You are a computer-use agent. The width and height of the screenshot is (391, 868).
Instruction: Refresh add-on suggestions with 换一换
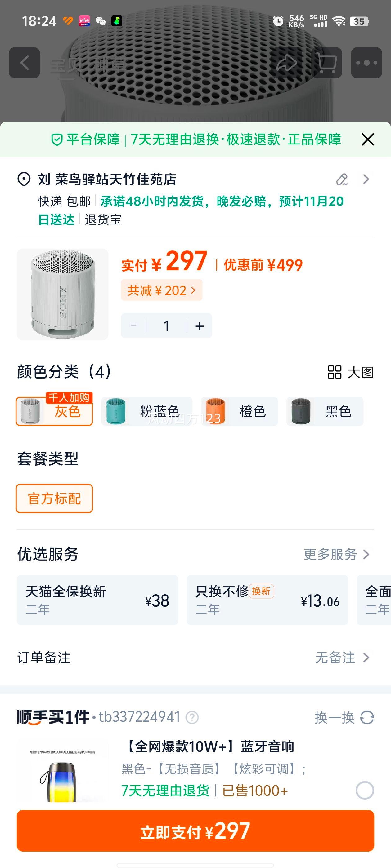[344, 717]
